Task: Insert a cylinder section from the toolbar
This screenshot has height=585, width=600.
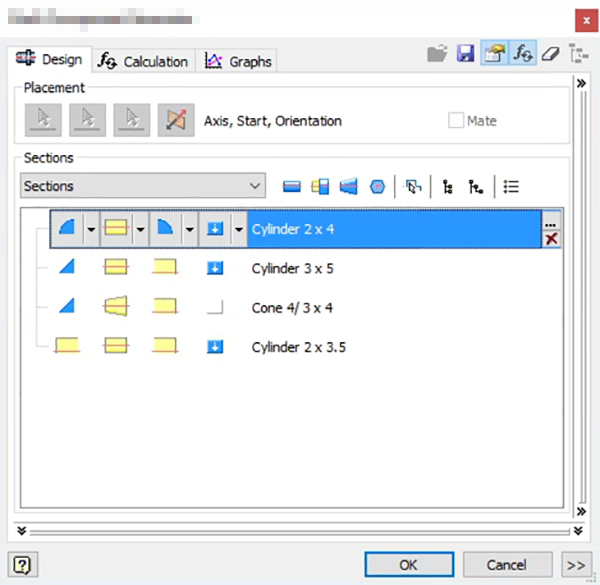Action: pos(292,187)
